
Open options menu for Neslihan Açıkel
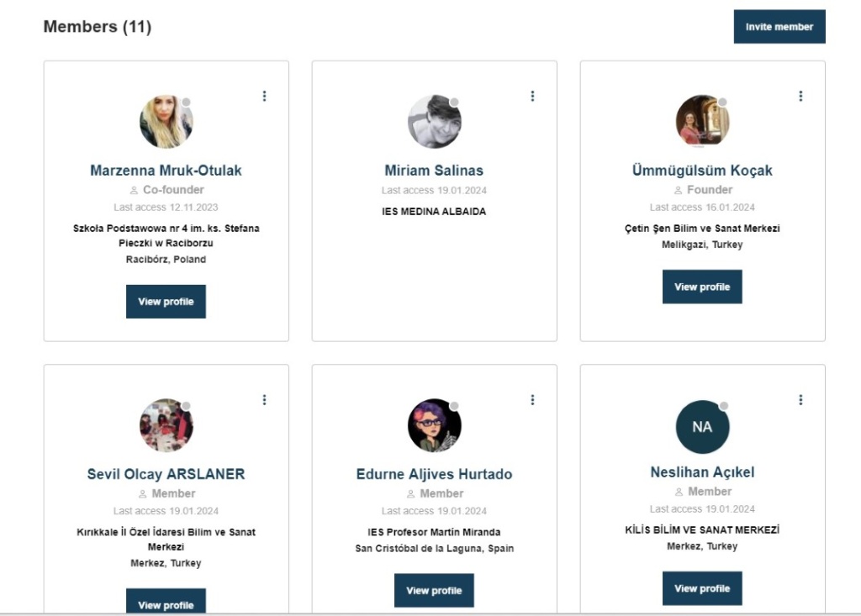pyautogui.click(x=800, y=400)
